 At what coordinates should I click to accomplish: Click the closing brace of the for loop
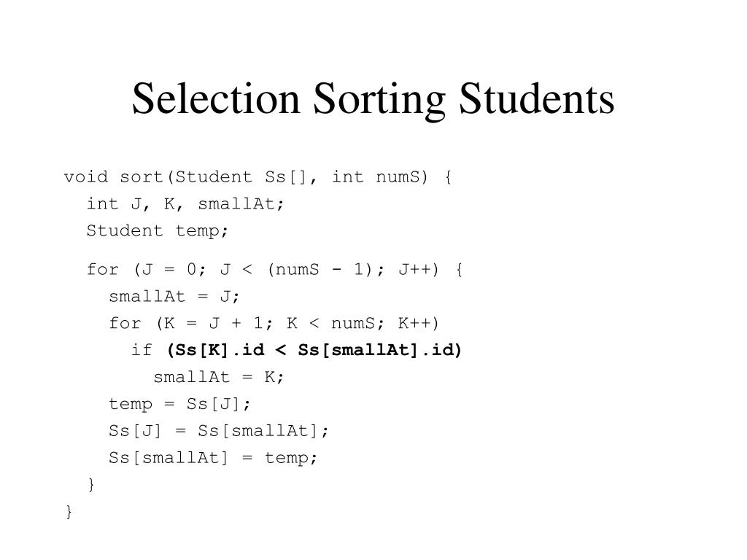[x=91, y=485]
